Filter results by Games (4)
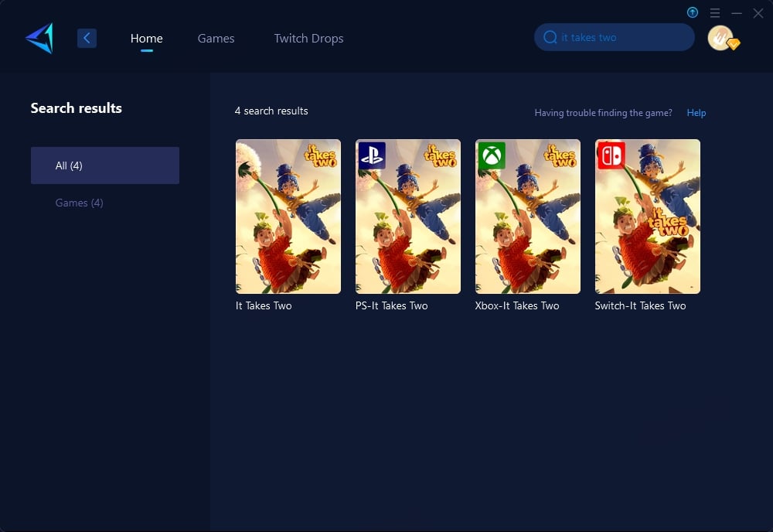773x532 pixels. click(x=79, y=203)
